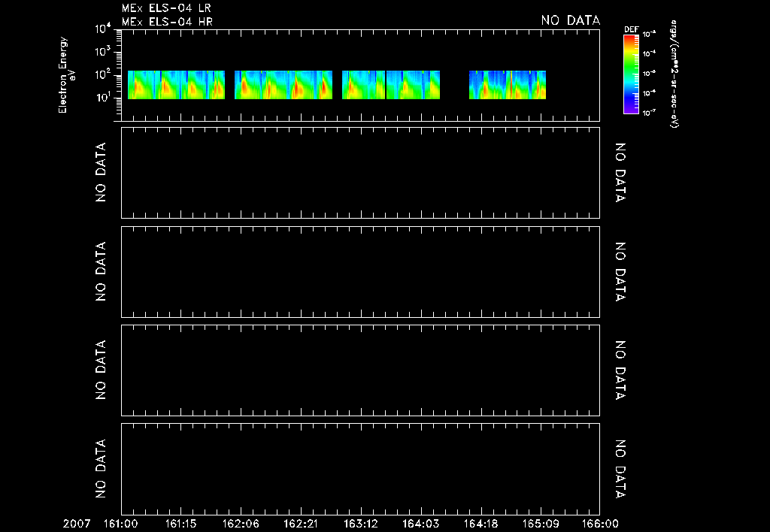Viewport: 770px width, 532px height.
Task: Click the 163:12 time axis label
Action: pos(361,524)
